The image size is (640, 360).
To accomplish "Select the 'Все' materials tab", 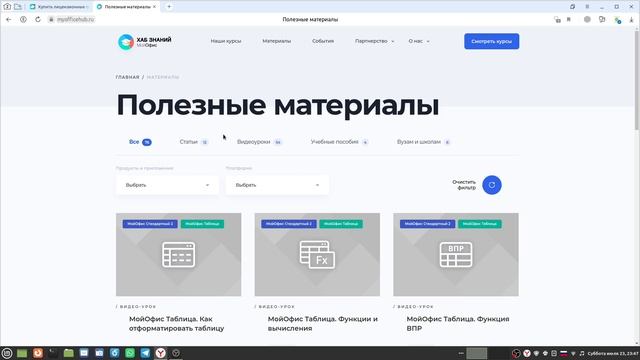I will (140, 142).
